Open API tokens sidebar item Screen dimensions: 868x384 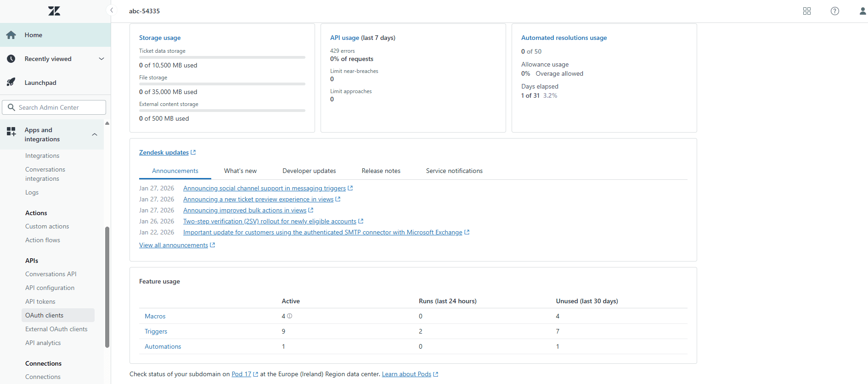coord(40,301)
